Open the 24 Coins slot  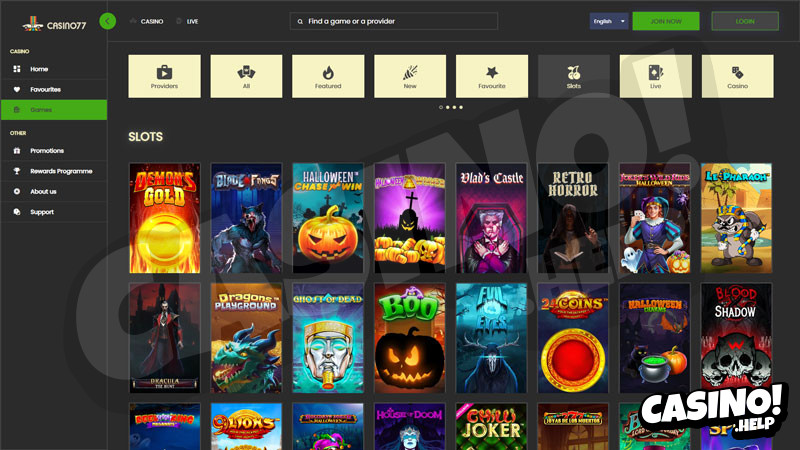coord(573,338)
